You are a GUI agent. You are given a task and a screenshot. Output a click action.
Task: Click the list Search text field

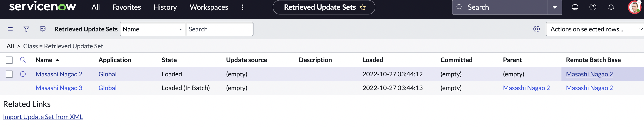(x=219, y=29)
